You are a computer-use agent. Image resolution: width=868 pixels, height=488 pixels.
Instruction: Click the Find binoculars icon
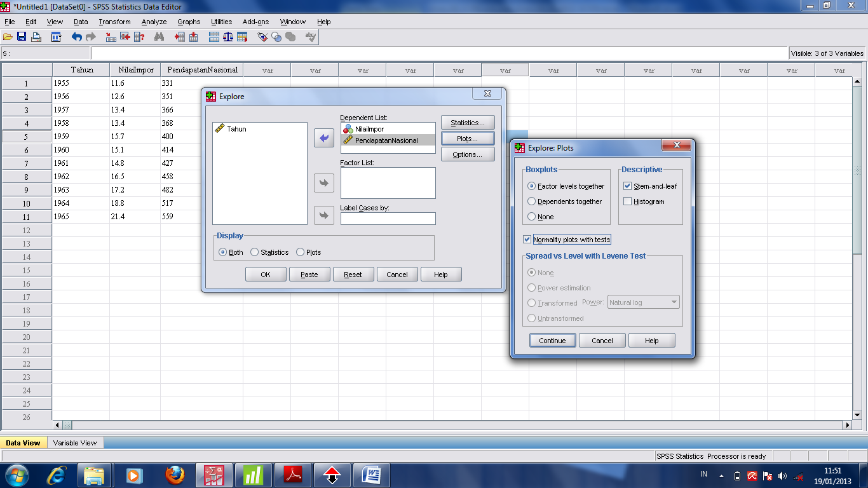point(159,37)
